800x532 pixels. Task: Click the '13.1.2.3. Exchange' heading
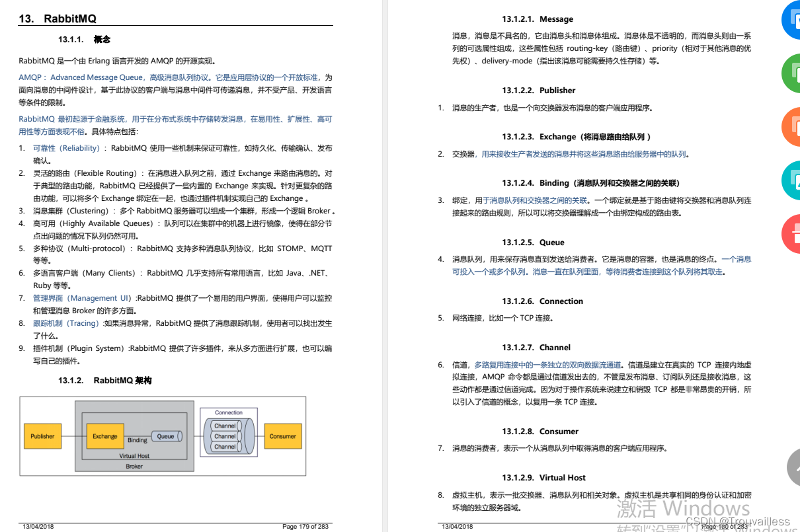click(577, 137)
